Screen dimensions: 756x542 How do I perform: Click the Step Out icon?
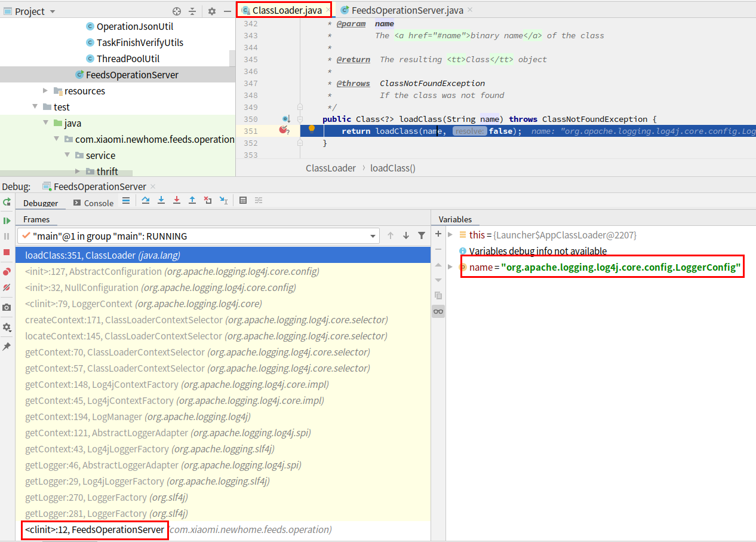pos(192,200)
